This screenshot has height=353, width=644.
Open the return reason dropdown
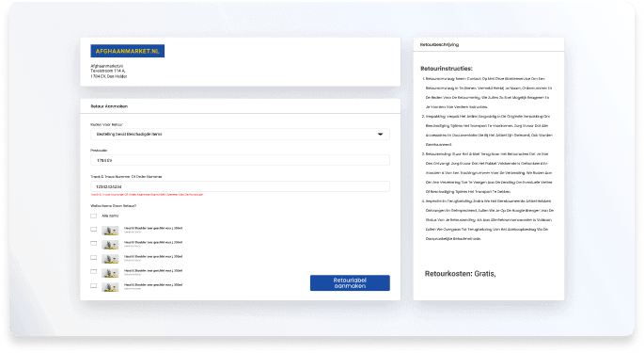[x=240, y=134]
